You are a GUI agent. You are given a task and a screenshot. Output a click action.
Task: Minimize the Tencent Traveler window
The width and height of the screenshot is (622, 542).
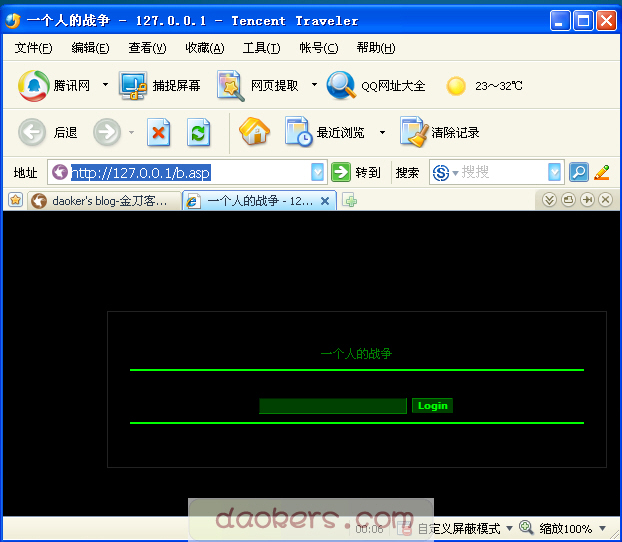(560, 20)
